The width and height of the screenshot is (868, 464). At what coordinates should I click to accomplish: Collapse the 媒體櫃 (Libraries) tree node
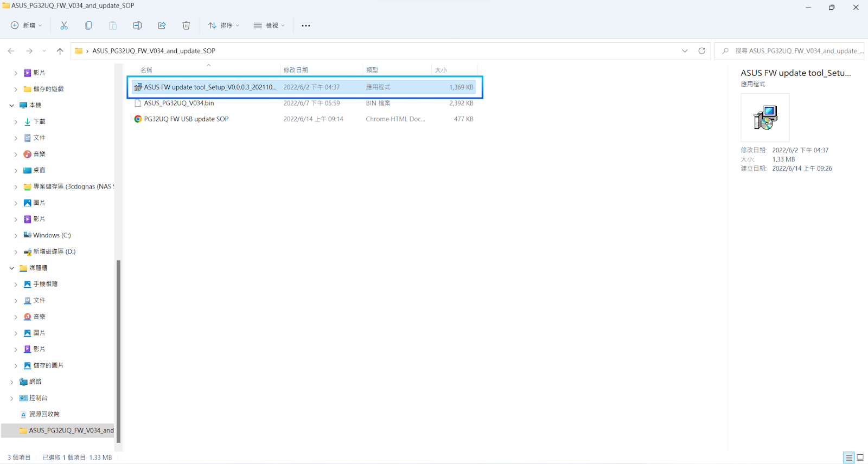tap(11, 268)
